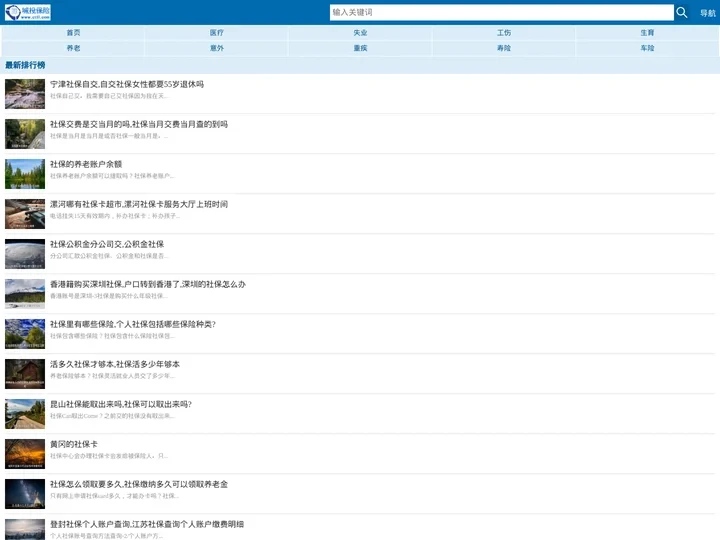Click thumbnail beside 登封社保个人账户查询 article
The height and width of the screenshot is (540, 720).
25,529
